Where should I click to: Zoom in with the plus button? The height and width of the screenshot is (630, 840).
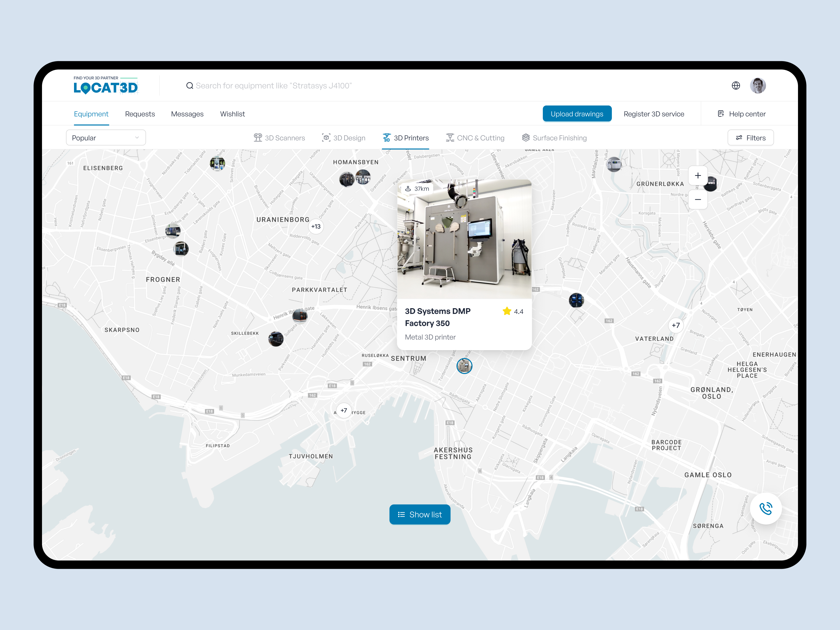point(698,175)
